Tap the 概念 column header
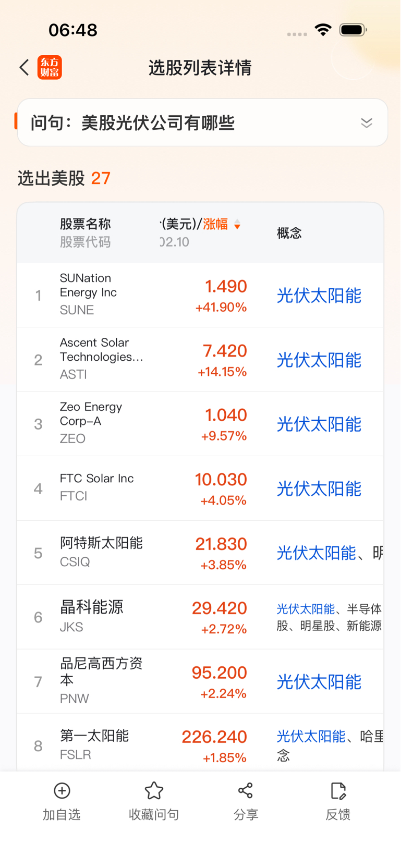401x868 pixels. 289,233
